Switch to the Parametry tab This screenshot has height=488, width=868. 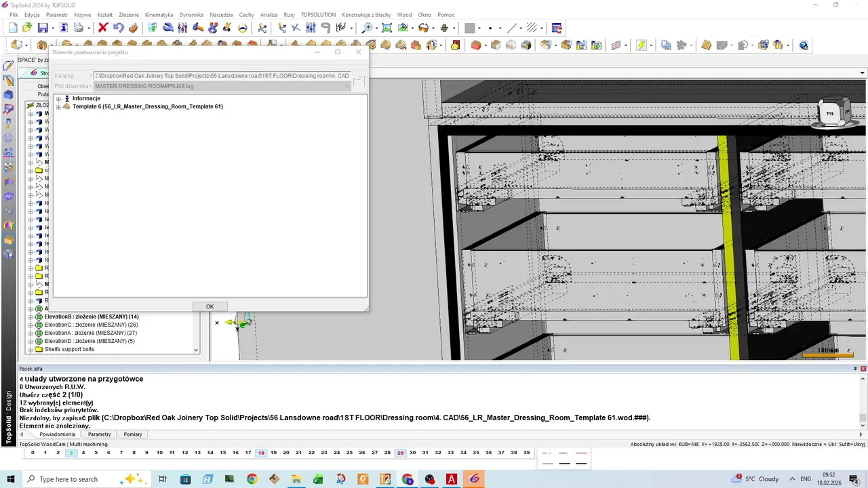[99, 434]
